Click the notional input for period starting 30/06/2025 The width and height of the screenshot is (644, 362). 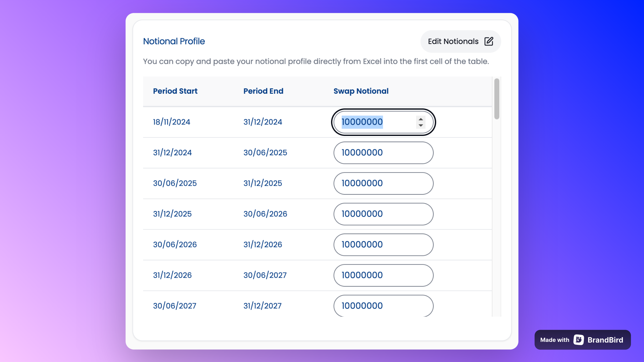click(x=383, y=183)
